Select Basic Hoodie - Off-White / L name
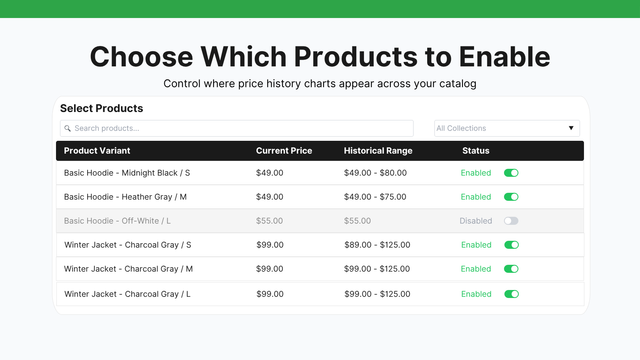 (x=117, y=221)
